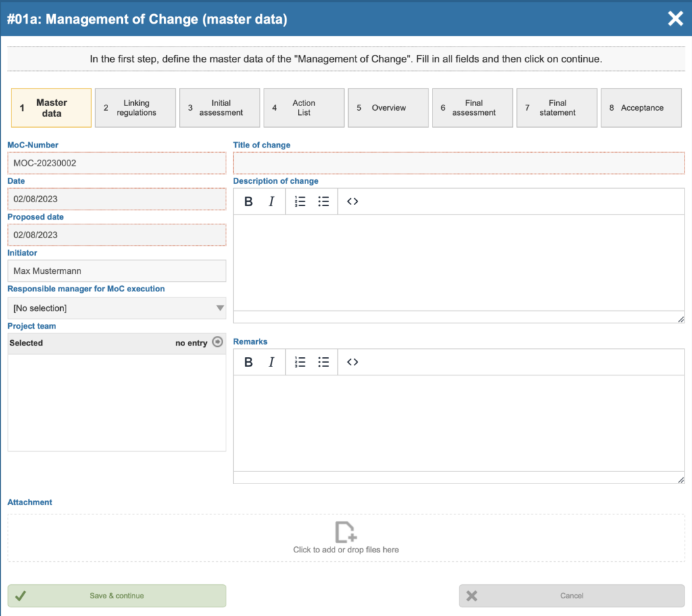Screen dimensions: 692x616
Task: Expand Responsible manager for MoC execution dropdown
Action: (116, 308)
